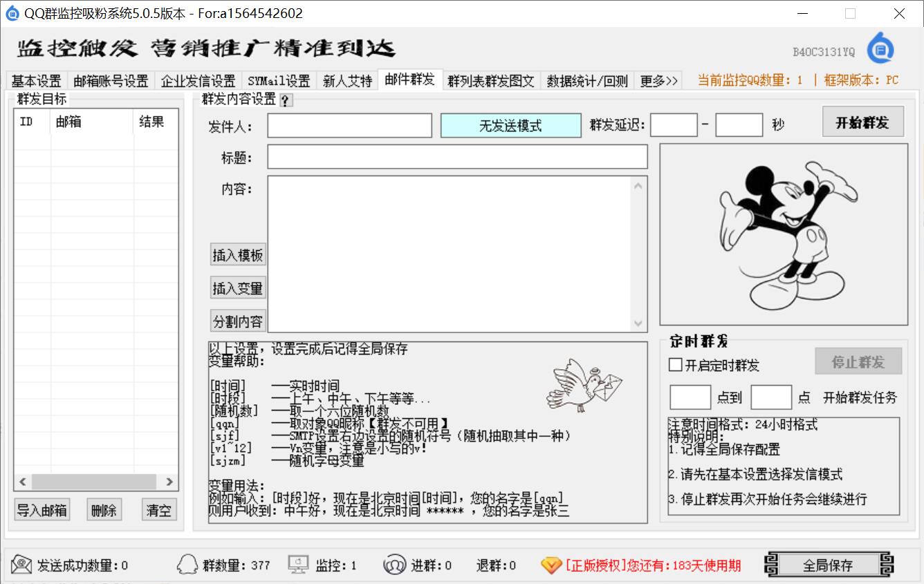
Task: Click the start hour field before 点到
Action: (x=690, y=397)
